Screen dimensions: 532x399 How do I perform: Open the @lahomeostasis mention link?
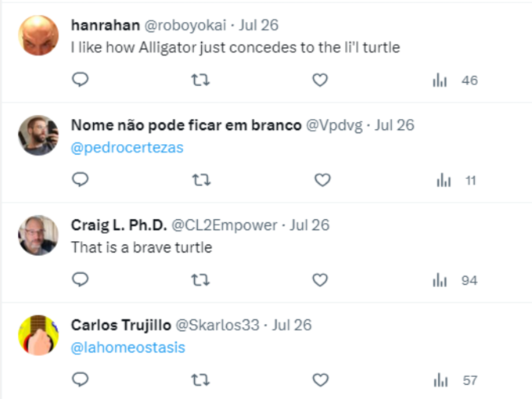click(x=128, y=347)
